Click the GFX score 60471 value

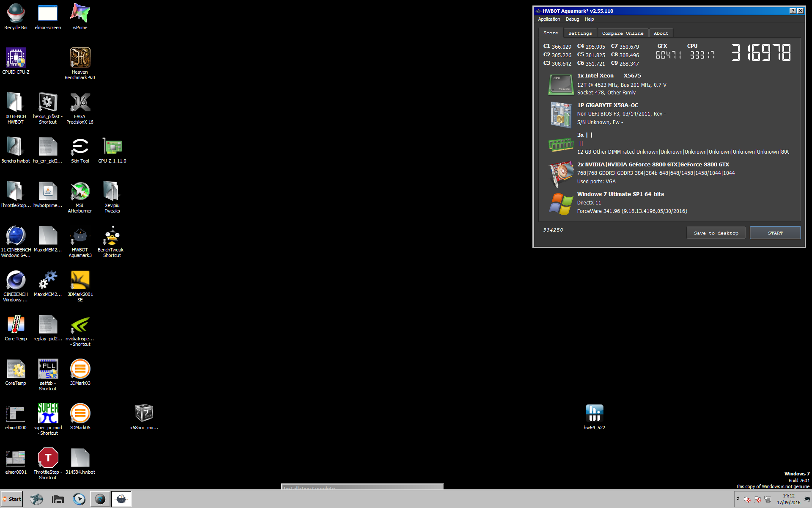point(668,55)
